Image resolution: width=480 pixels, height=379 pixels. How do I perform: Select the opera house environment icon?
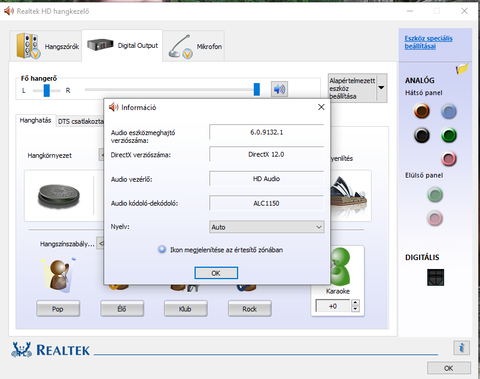pyautogui.click(x=349, y=196)
